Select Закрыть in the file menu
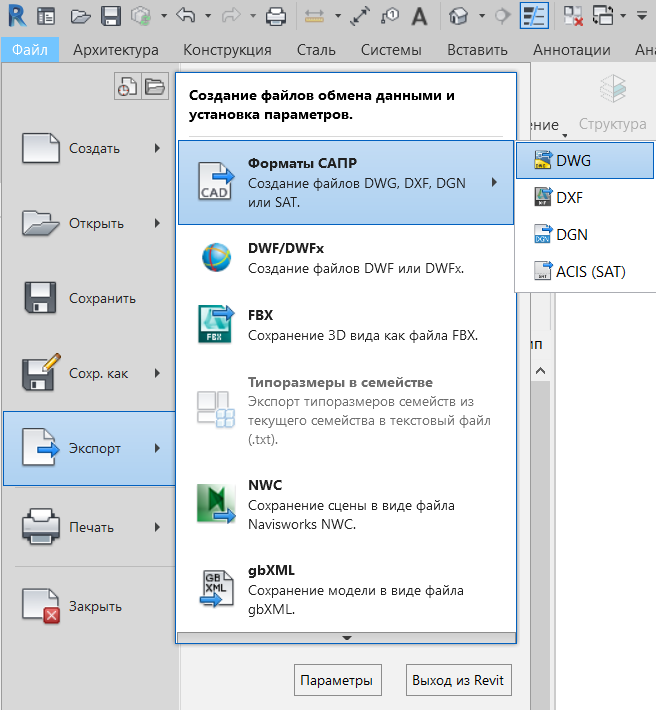 (x=89, y=606)
